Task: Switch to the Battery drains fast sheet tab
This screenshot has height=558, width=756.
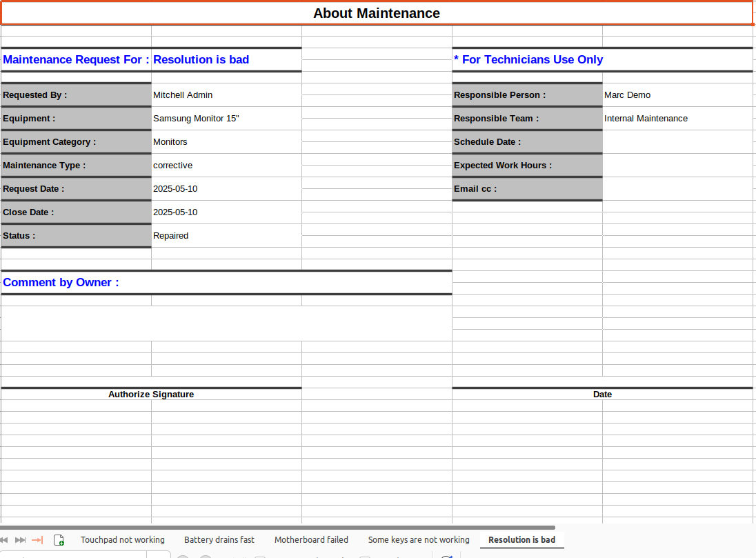Action: tap(219, 539)
